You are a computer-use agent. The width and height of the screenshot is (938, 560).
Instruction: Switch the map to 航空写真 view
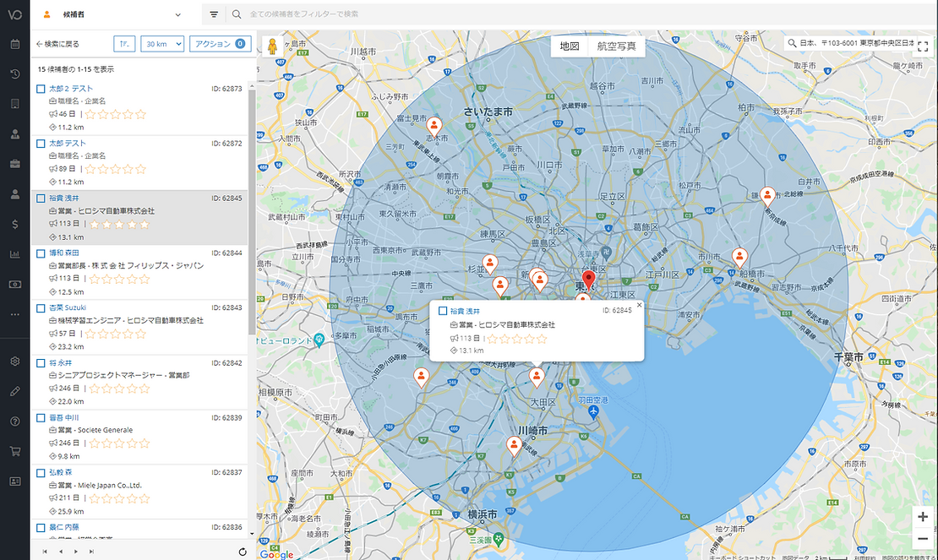(616, 46)
